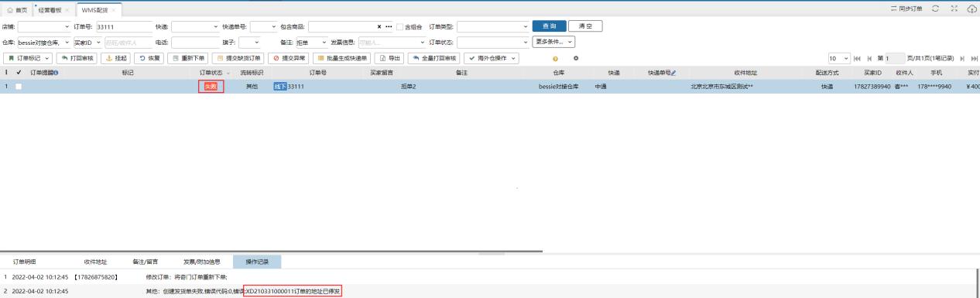Click the 电话 input field
980x298 pixels.
(196, 42)
